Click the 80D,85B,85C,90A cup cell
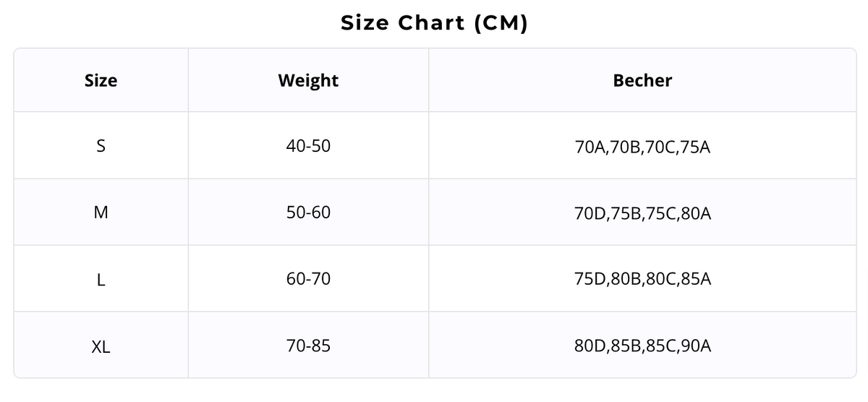The width and height of the screenshot is (868, 402). (x=642, y=346)
